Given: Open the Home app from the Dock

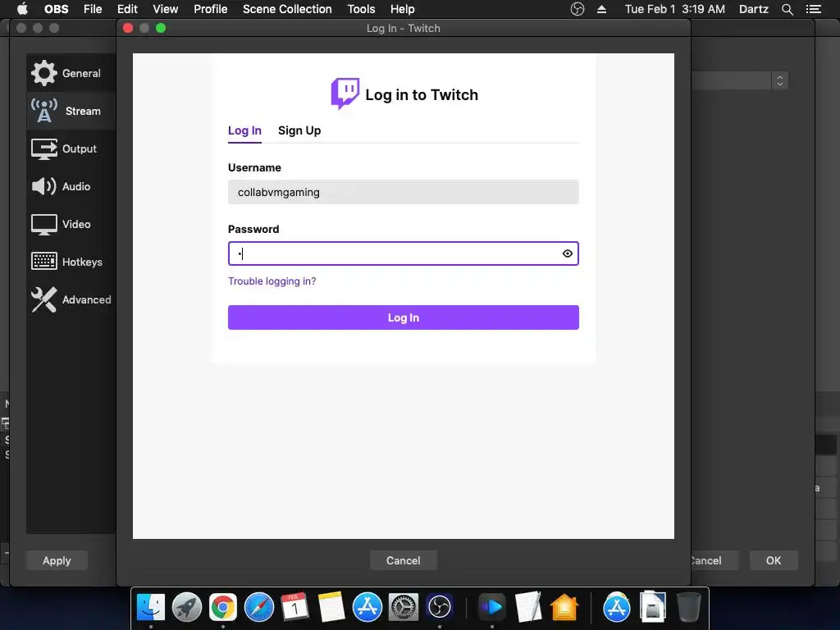Looking at the screenshot, I should click(x=564, y=608).
